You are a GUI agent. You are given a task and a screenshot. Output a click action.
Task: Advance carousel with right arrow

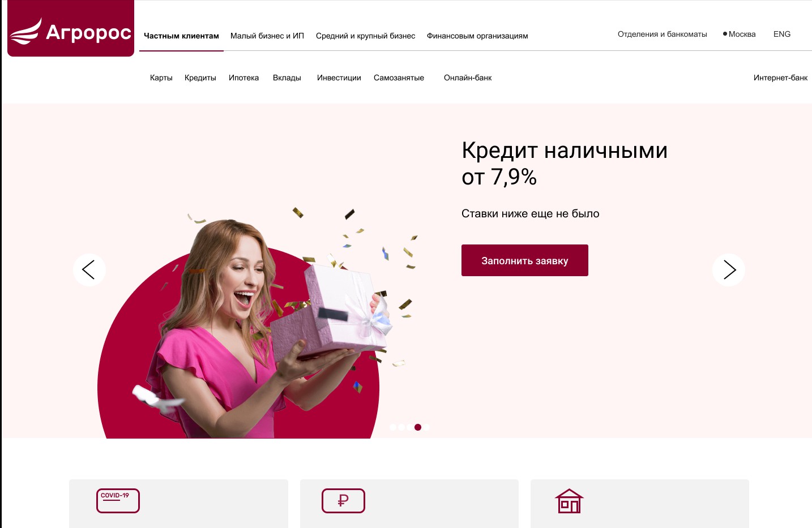pos(729,270)
